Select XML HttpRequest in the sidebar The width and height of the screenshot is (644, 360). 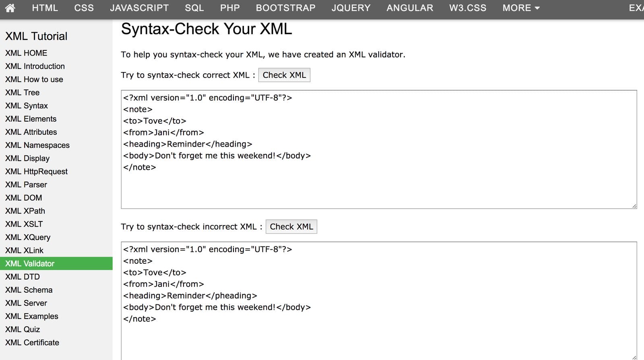(36, 172)
